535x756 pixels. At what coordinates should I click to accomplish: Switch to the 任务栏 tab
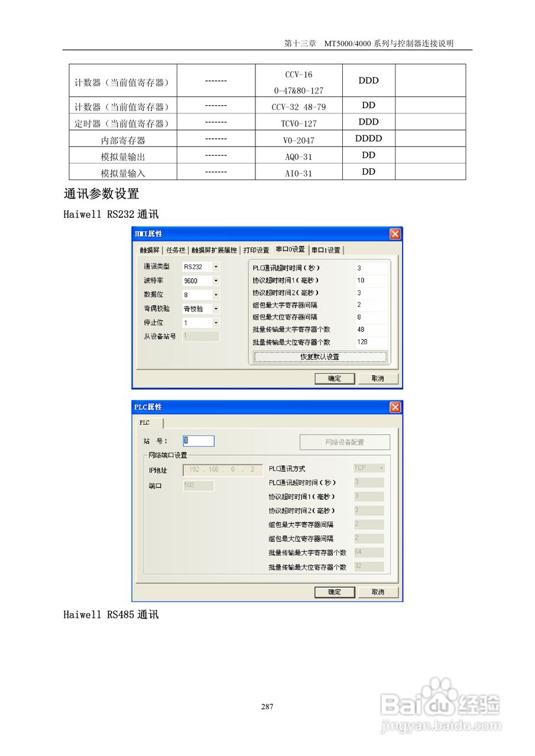coord(175,249)
